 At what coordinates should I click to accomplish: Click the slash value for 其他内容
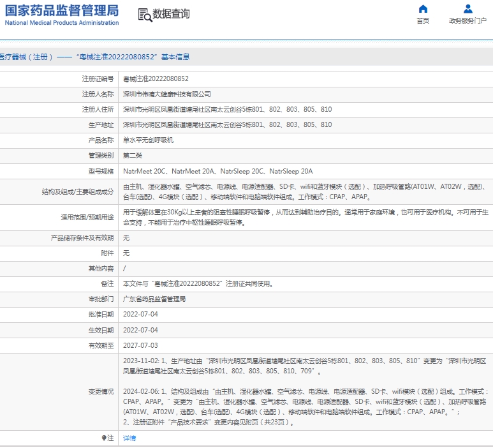coord(124,269)
